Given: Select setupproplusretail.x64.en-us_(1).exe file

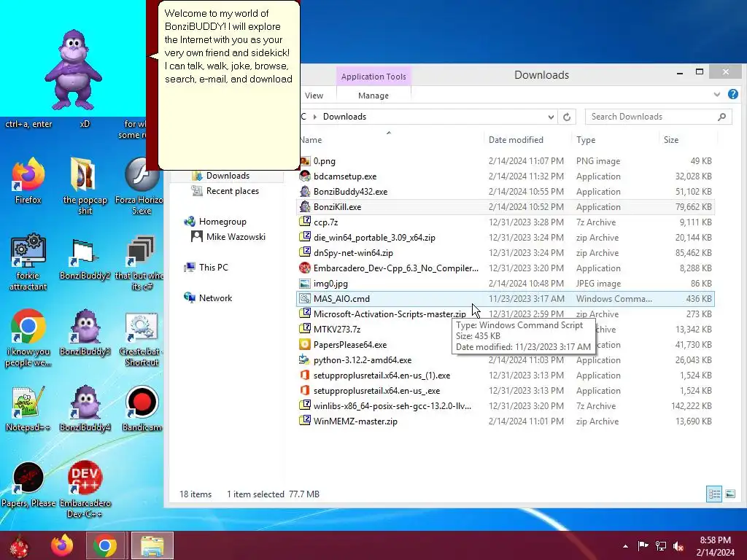Looking at the screenshot, I should click(x=506, y=376).
